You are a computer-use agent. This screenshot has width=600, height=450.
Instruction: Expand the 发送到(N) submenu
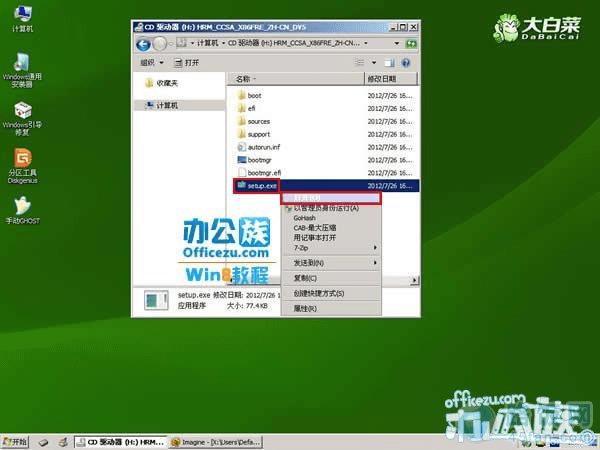coord(331,263)
